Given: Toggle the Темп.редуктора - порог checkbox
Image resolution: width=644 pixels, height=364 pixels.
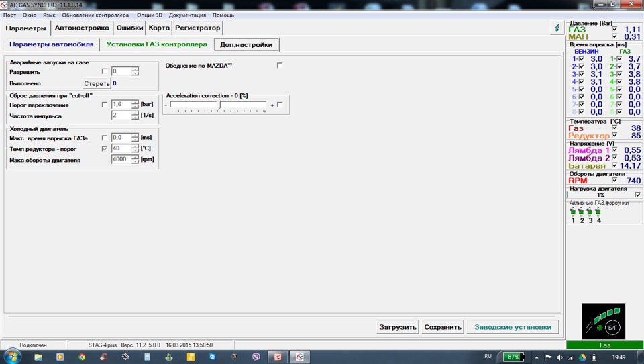Looking at the screenshot, I should (105, 148).
